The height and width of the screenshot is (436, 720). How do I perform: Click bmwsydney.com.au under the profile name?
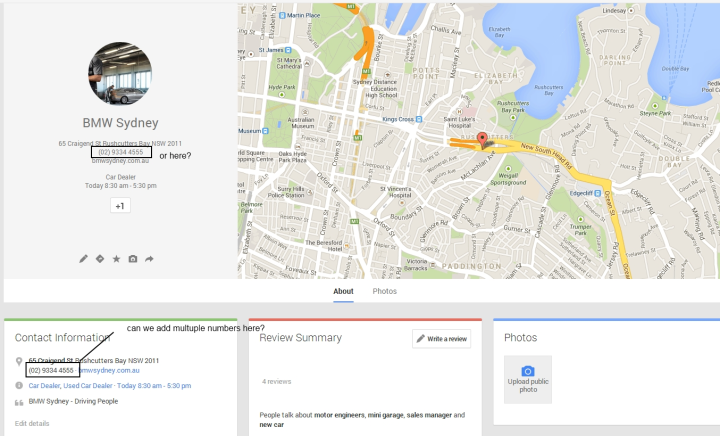tap(120, 161)
